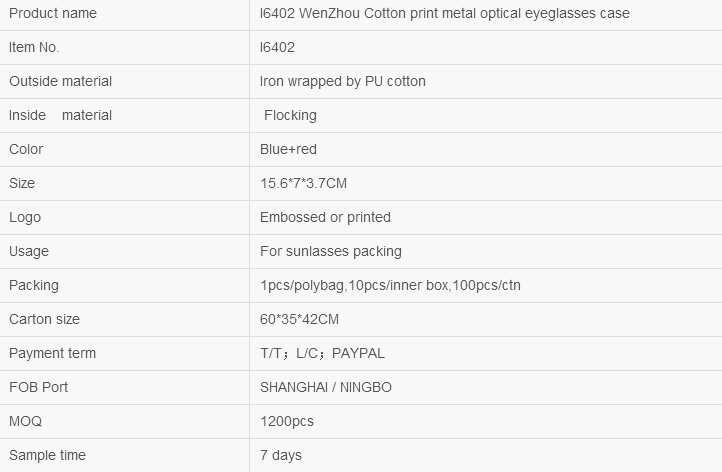Click Iron wrapped by PU cotton text
The width and height of the screenshot is (722, 472).
(x=343, y=82)
